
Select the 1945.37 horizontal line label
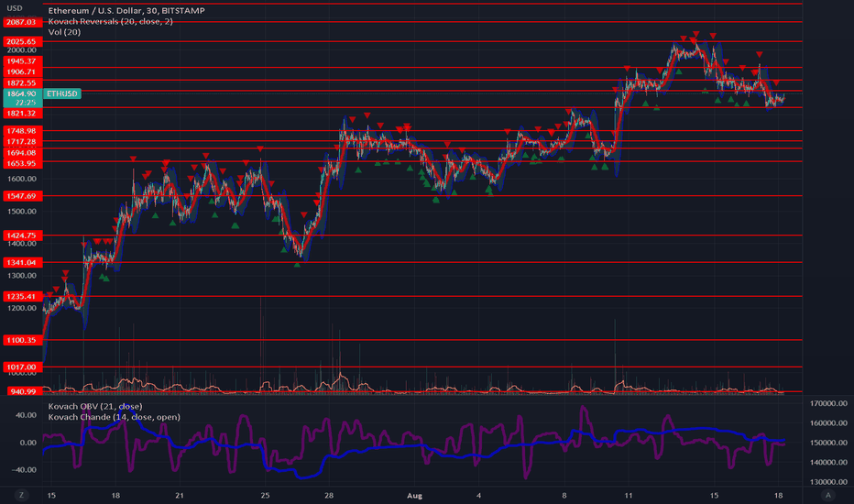22,61
